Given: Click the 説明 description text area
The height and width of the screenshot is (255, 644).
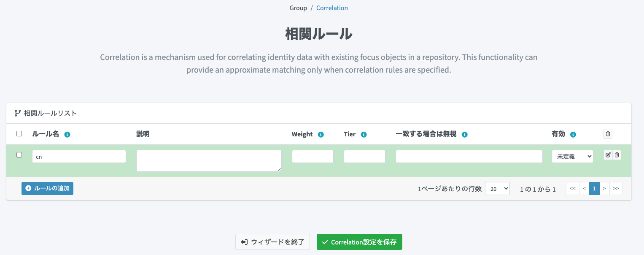Looking at the screenshot, I should click(209, 161).
